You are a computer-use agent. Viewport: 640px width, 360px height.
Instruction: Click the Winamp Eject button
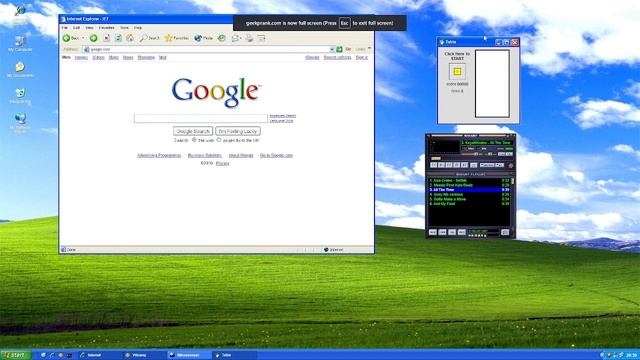[473, 165]
